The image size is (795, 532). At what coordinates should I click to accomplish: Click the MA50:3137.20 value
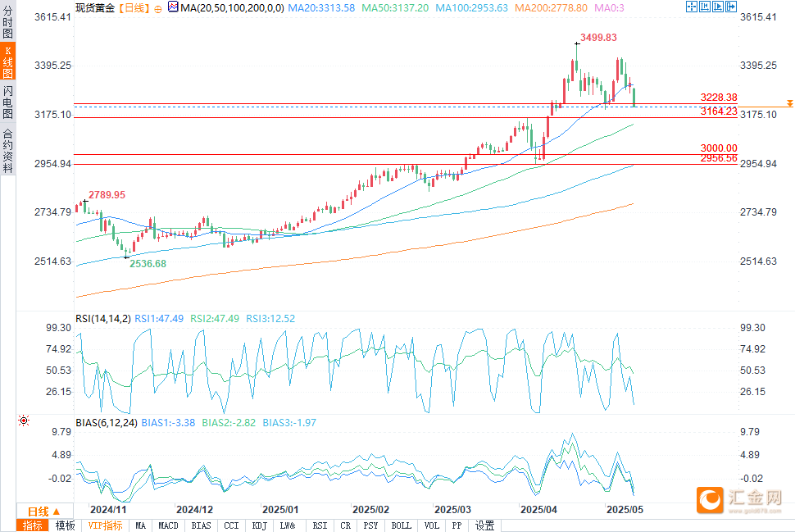click(x=395, y=8)
